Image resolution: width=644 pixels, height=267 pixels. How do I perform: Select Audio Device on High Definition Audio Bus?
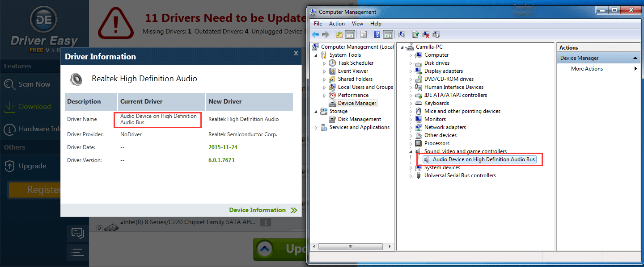pos(484,159)
